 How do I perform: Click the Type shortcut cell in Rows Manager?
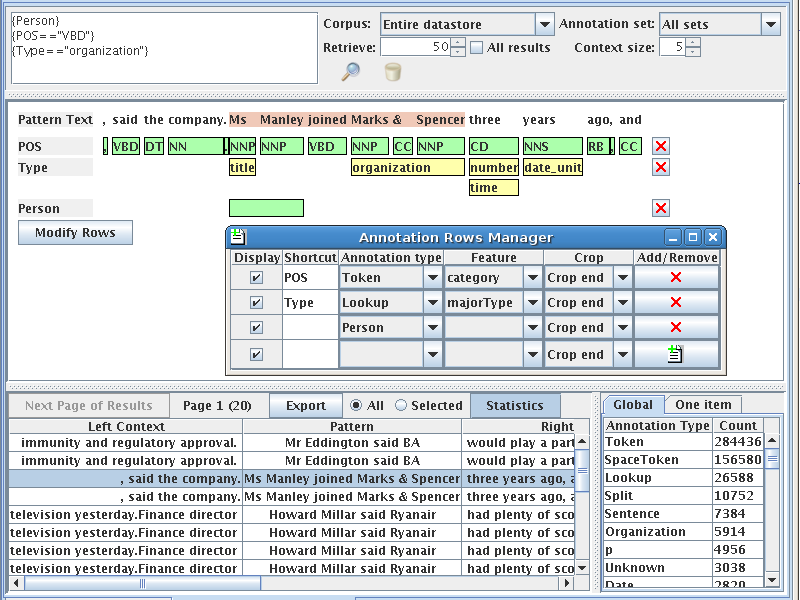click(x=310, y=303)
